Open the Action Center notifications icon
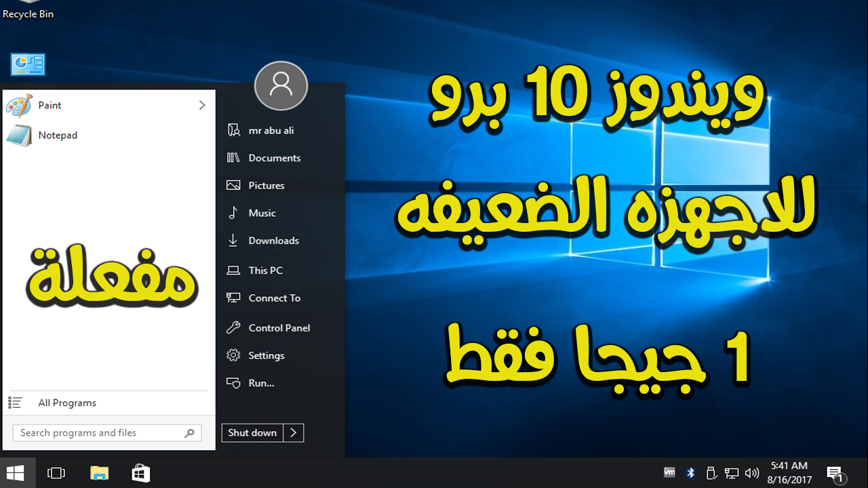The height and width of the screenshot is (488, 868). (835, 474)
